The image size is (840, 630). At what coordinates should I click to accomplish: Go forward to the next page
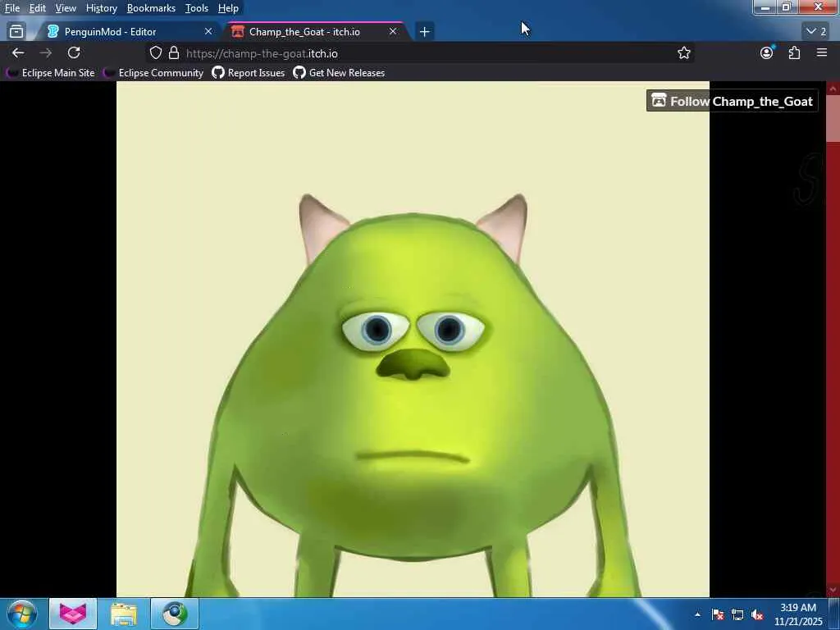[46, 53]
